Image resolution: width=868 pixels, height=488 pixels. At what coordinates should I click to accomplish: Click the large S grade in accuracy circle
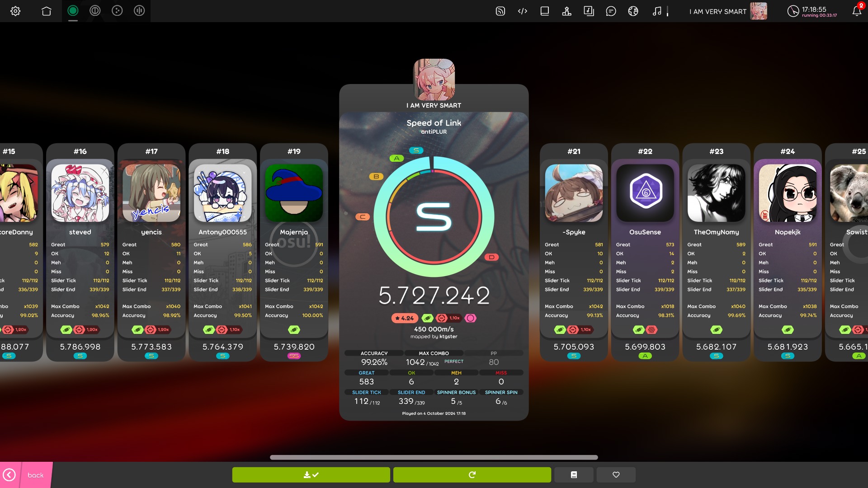[434, 216]
